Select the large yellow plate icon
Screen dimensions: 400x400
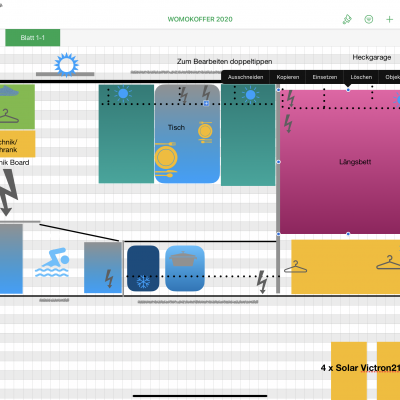point(166,159)
